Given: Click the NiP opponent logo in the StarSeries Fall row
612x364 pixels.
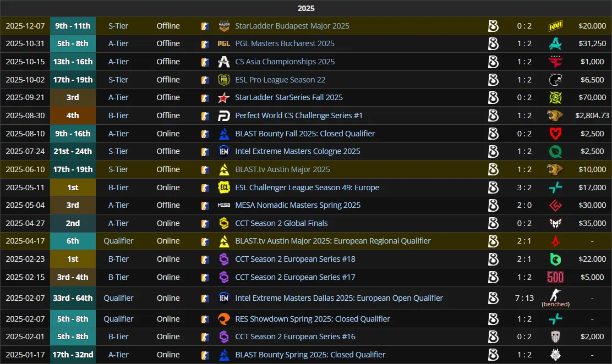Looking at the screenshot, I should click(555, 97).
